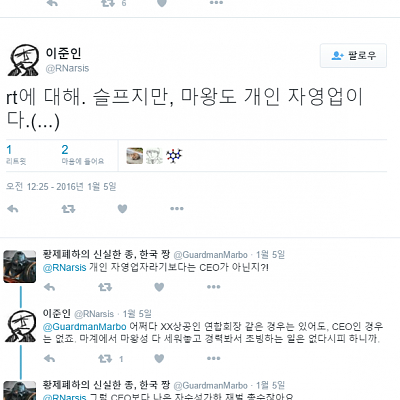The height and width of the screenshot is (400, 400).
Task: View the 2 likes count (마음에 들어요)
Action: click(83, 155)
